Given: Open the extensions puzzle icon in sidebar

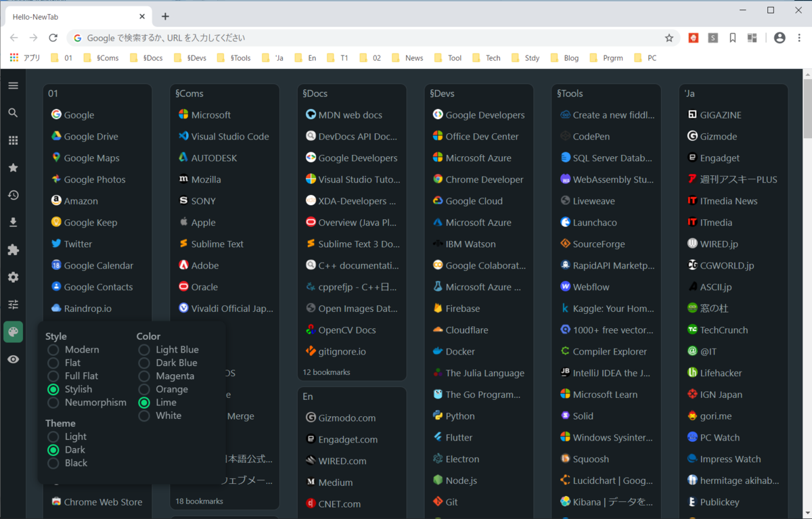Looking at the screenshot, I should tap(13, 250).
